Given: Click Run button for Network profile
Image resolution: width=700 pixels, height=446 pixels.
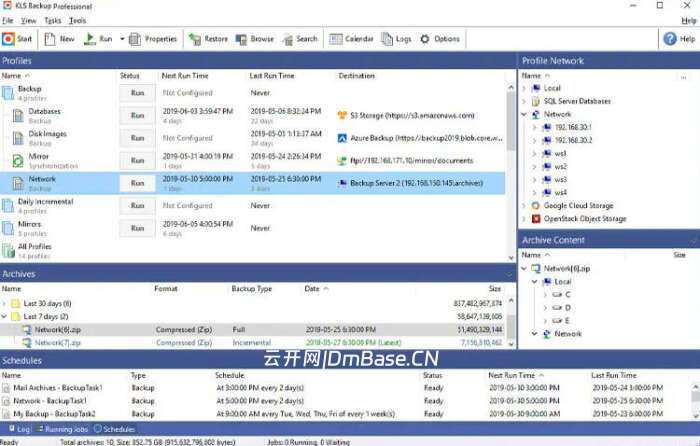Looking at the screenshot, I should (x=138, y=183).
